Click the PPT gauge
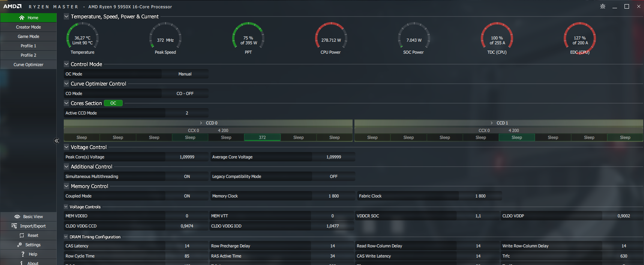Image resolution: width=644 pixels, height=265 pixels. (x=248, y=38)
